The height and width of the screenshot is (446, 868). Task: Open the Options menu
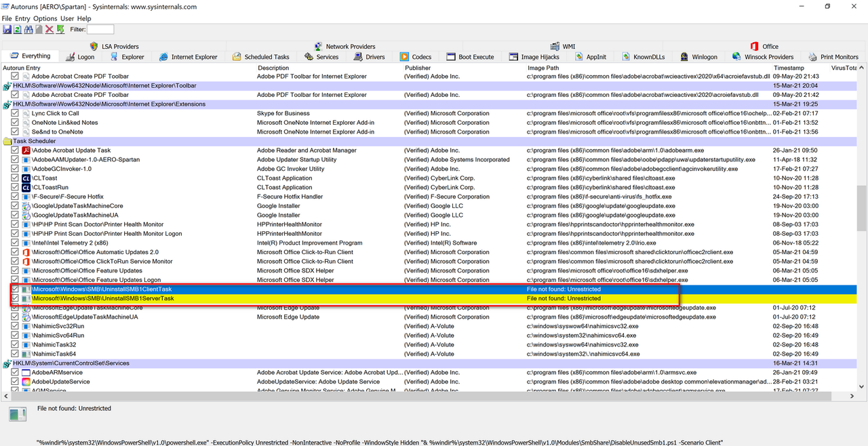tap(45, 18)
